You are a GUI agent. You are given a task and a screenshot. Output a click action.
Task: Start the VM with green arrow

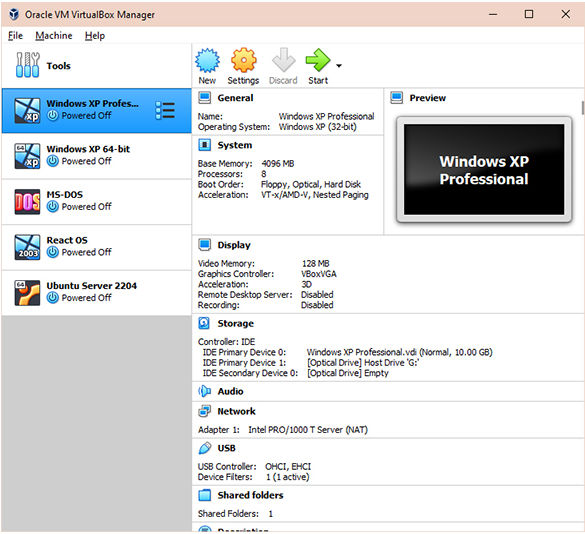click(x=317, y=60)
